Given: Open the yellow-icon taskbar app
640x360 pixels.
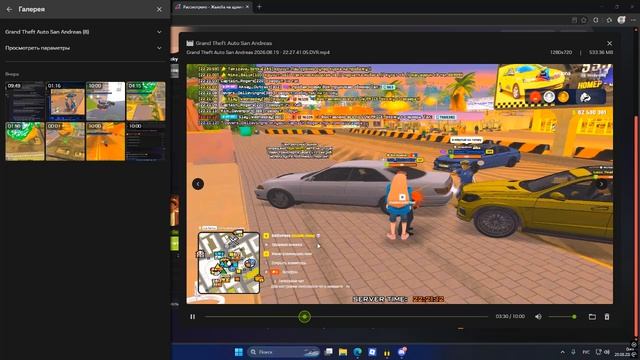Looking at the screenshot, I should (387, 352).
